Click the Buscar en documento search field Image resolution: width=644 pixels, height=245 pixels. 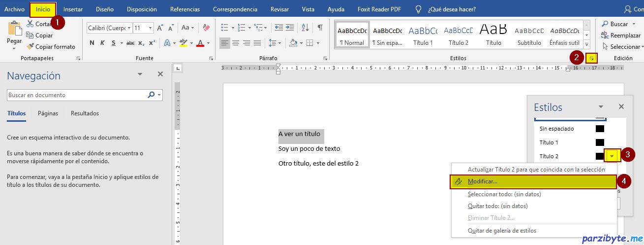pyautogui.click(x=76, y=95)
